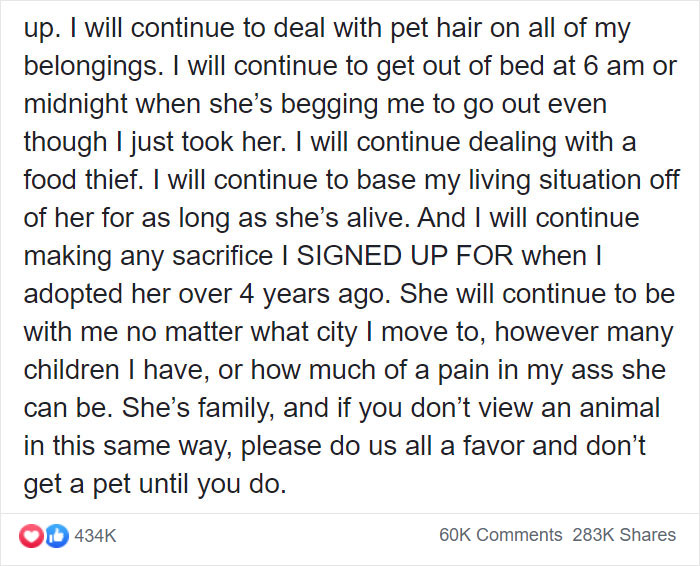Open the 60K Comments link
The image size is (700, 566).
[x=500, y=535]
